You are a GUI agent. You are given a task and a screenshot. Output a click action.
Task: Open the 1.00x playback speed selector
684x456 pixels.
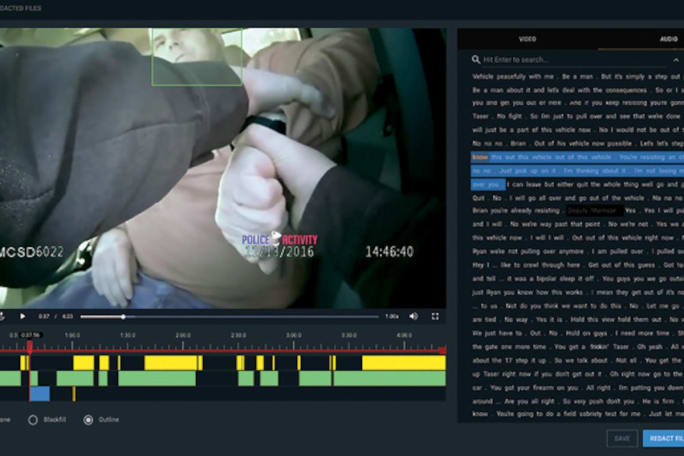392,316
